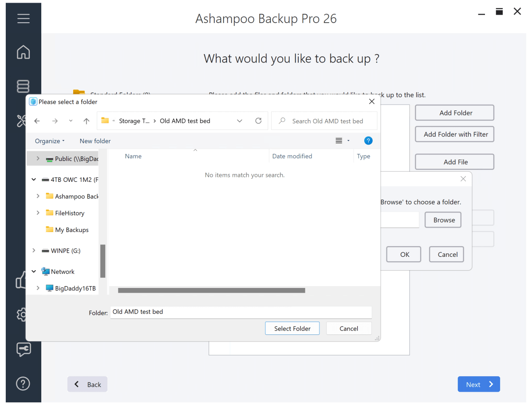Image resolution: width=532 pixels, height=405 pixels.
Task: Open the support chat sidebar icon
Action: coord(23,349)
